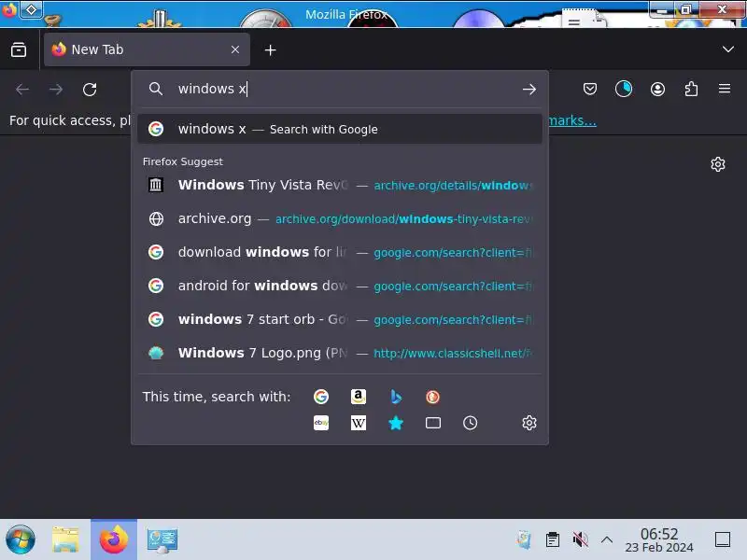Open new tab page personalize gear
Screen dimensions: 747x560
[x=717, y=164]
